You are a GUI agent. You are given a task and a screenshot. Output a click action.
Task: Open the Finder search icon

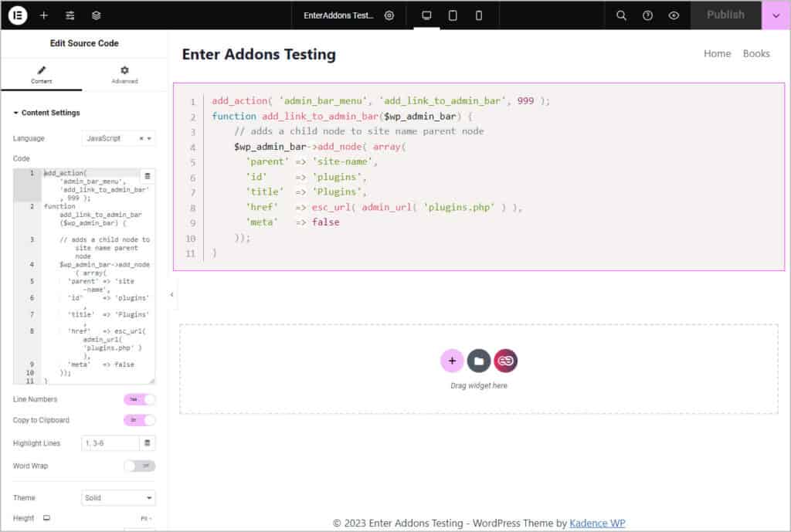pos(622,15)
